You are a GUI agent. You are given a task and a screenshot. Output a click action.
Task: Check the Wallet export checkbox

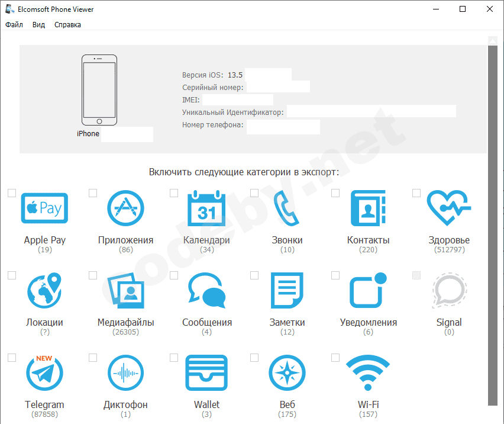174,358
